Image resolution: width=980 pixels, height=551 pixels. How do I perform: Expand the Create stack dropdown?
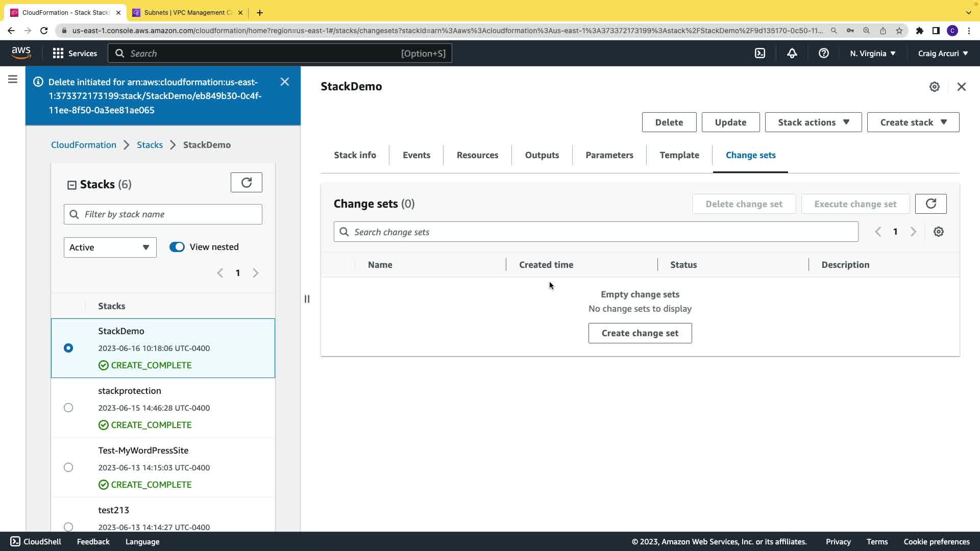[913, 122]
